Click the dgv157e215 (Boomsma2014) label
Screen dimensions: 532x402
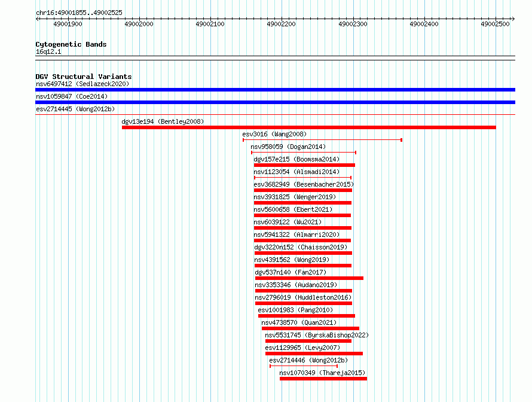click(x=296, y=159)
